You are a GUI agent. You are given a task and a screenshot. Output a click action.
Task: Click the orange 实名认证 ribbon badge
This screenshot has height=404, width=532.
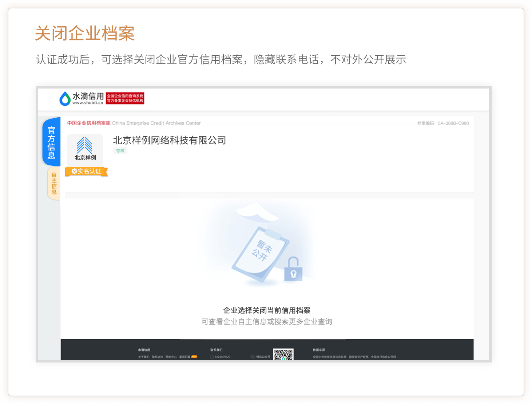pyautogui.click(x=87, y=171)
